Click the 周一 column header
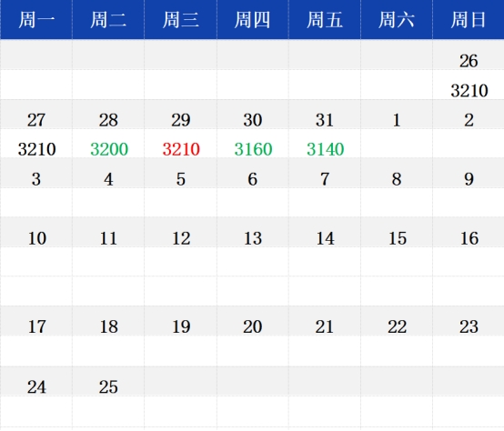The height and width of the screenshot is (431, 504). pyautogui.click(x=36, y=20)
